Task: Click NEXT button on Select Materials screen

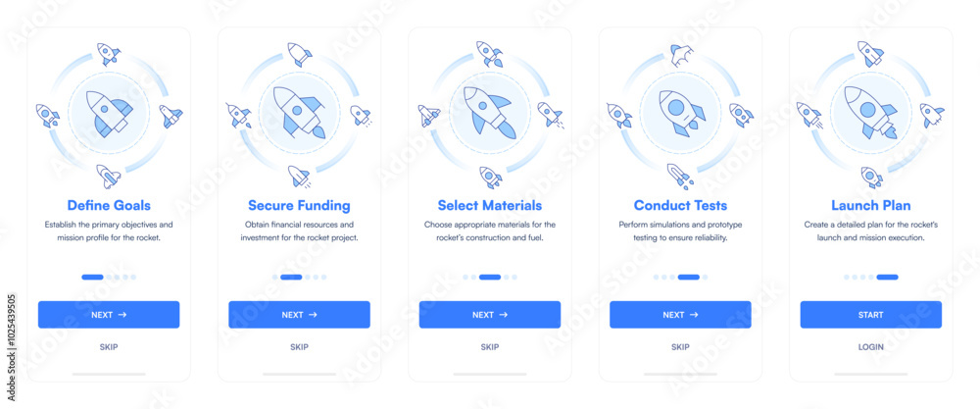Action: click(490, 315)
